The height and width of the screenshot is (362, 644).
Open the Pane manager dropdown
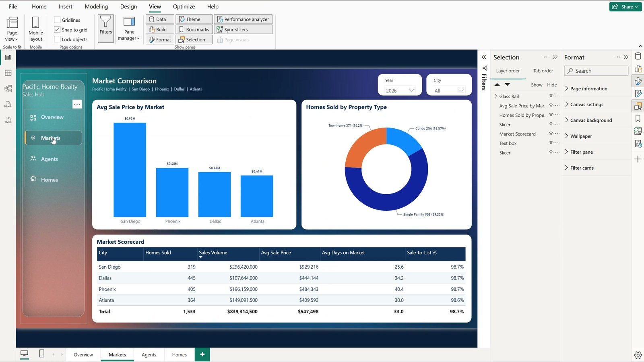(x=129, y=28)
